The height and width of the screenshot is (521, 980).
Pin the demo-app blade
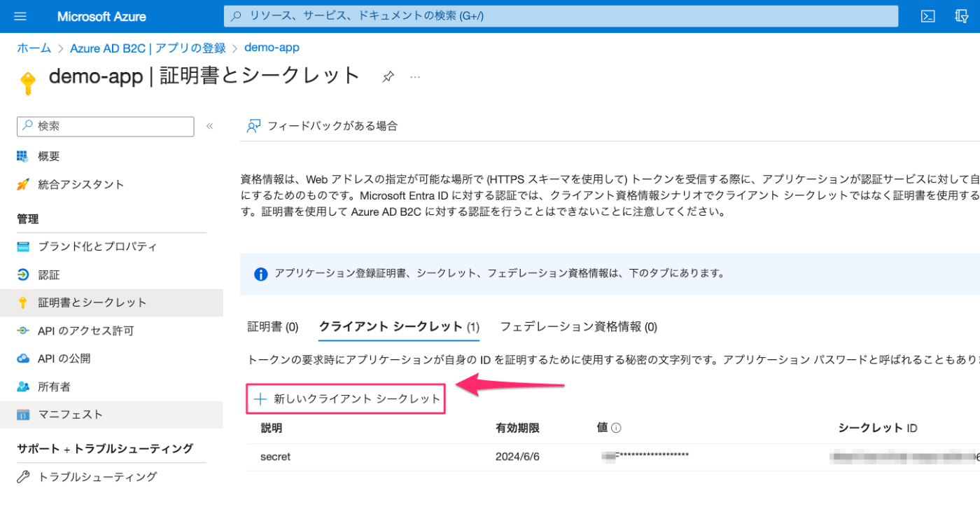pos(388,77)
